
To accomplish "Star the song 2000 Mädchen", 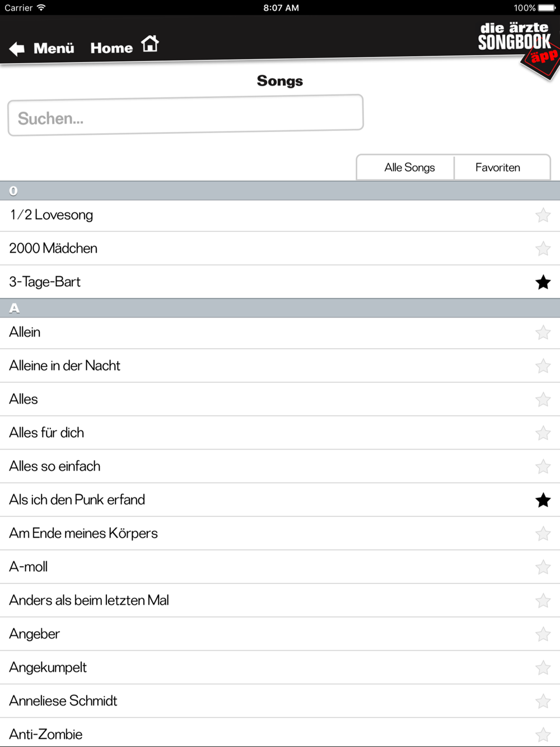I will pyautogui.click(x=543, y=249).
